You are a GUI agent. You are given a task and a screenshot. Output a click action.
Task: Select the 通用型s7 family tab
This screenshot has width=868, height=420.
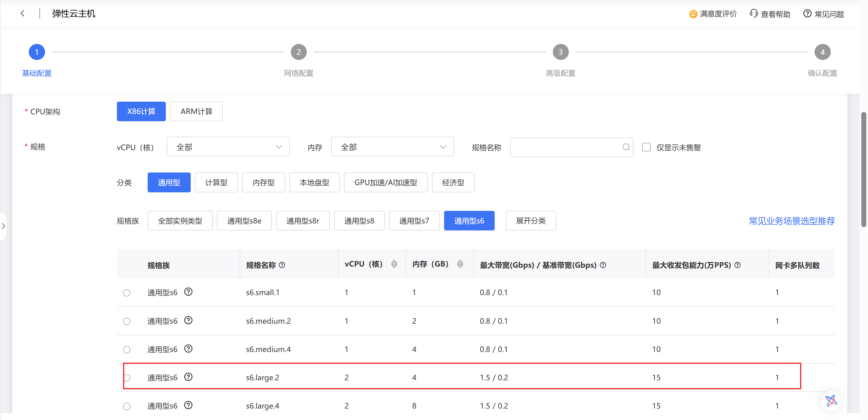[414, 221]
